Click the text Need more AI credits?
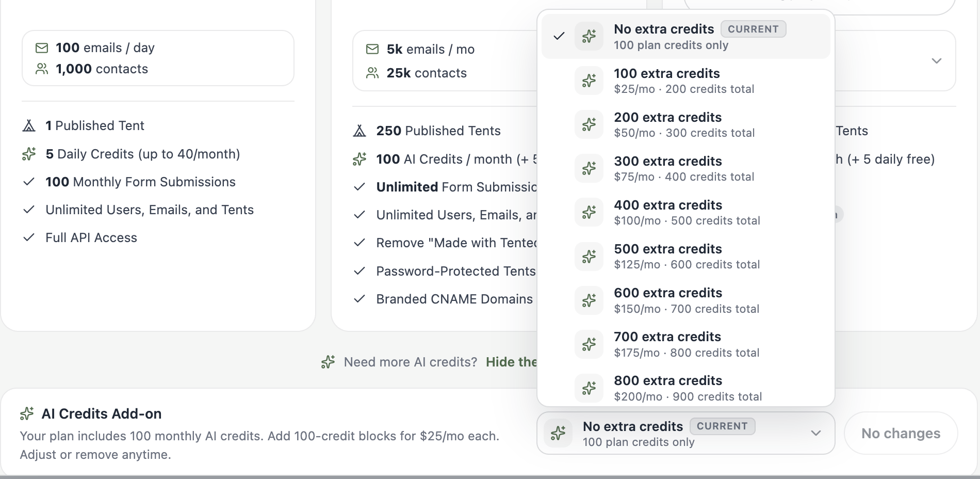 click(x=411, y=362)
